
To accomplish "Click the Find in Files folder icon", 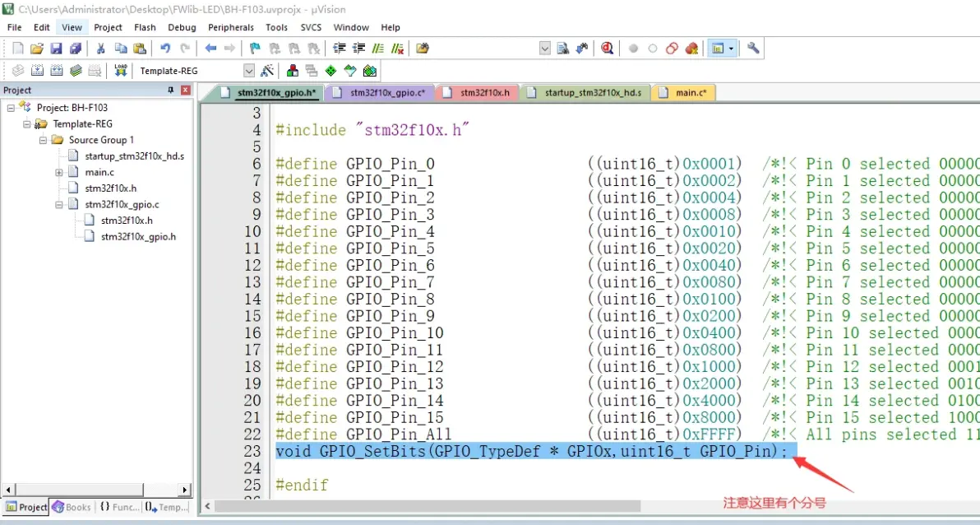I will pyautogui.click(x=423, y=49).
